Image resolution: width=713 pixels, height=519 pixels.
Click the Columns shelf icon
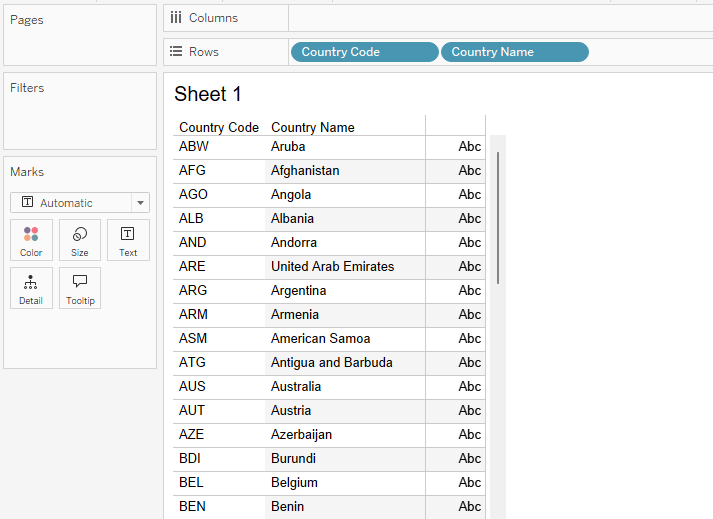pos(176,18)
